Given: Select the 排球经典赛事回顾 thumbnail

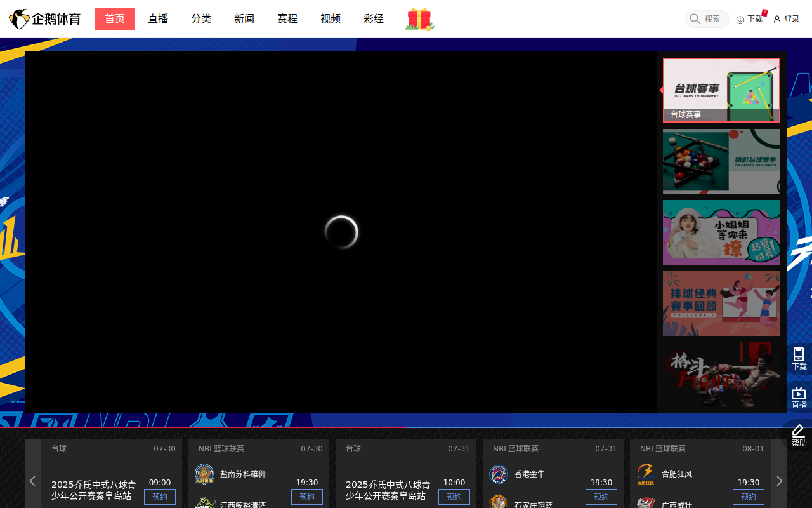Looking at the screenshot, I should pos(721,304).
